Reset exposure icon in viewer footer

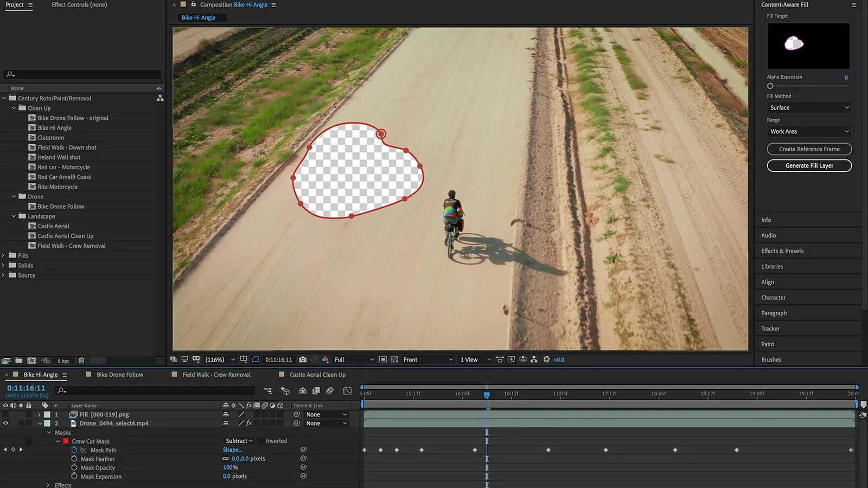pos(546,359)
